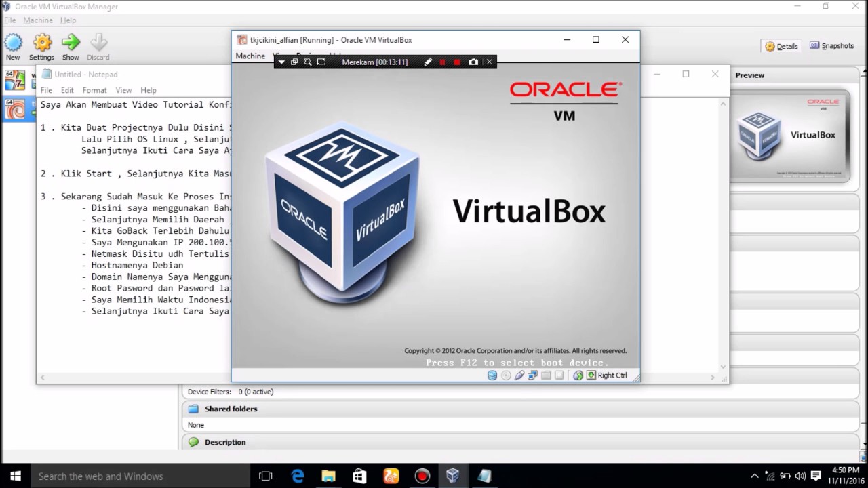Open File menu in VirtualBox Manager

[9, 20]
